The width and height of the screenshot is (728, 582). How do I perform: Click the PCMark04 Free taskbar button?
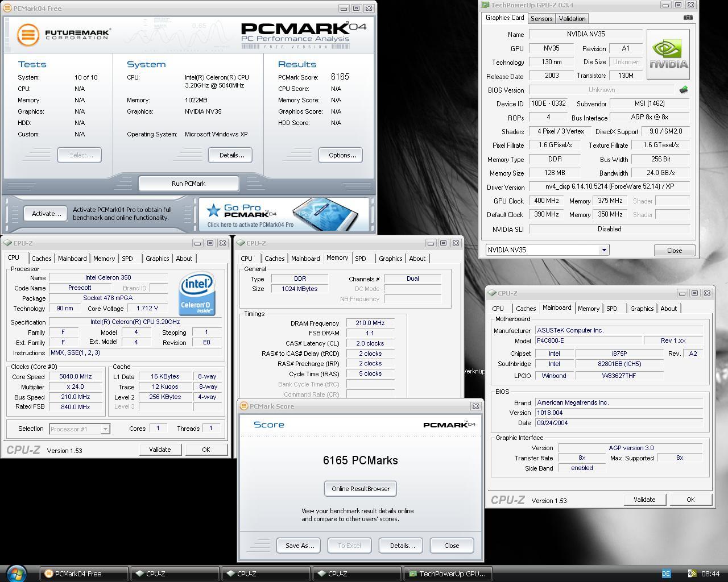(x=84, y=574)
